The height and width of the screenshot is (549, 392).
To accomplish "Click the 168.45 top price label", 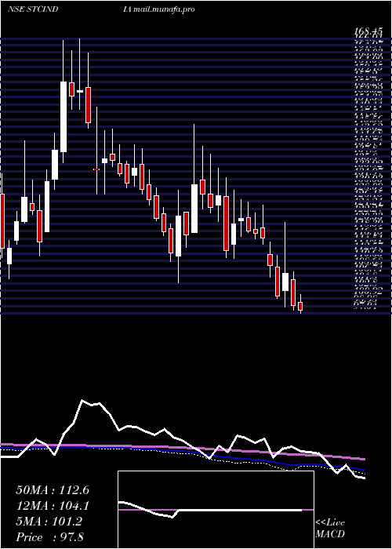I will pos(368,33).
